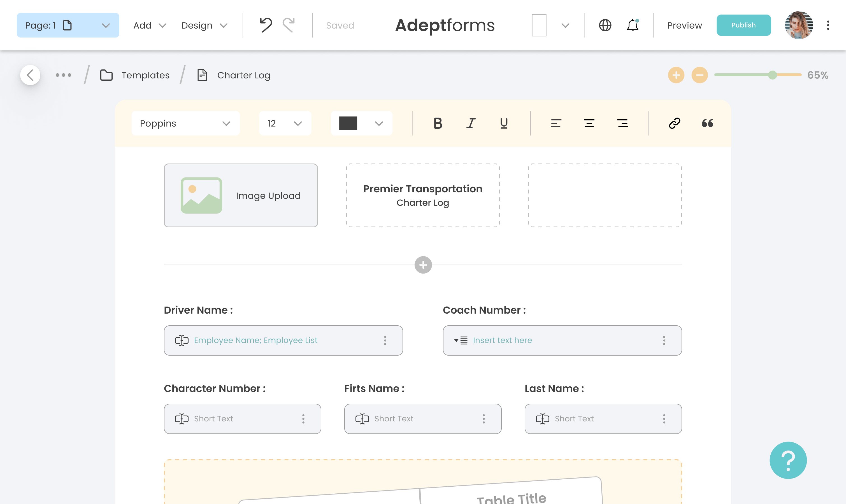Screen dimensions: 846x504
Task: Insert a link with chain icon
Action: click(x=674, y=123)
